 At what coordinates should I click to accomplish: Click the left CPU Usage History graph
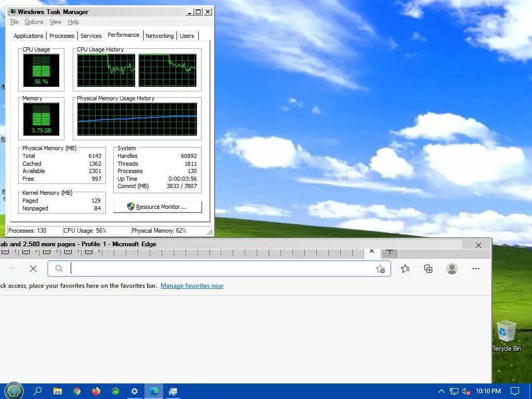pyautogui.click(x=106, y=71)
